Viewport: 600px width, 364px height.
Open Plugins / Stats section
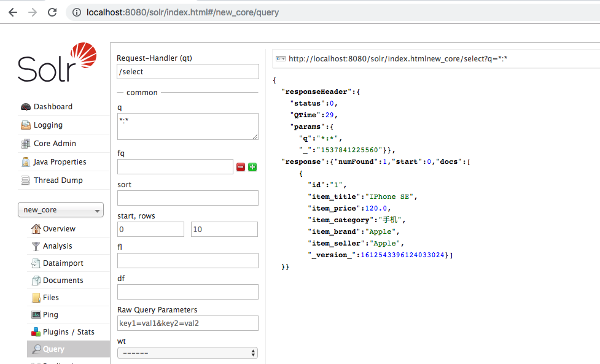[x=69, y=332]
